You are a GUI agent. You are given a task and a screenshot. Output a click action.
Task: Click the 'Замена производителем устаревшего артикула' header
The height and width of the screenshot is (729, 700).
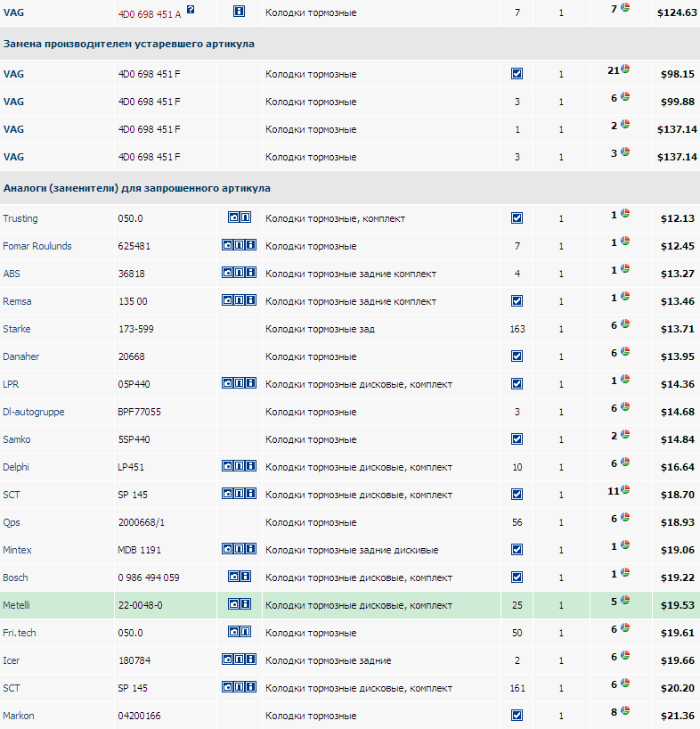[x=128, y=44]
